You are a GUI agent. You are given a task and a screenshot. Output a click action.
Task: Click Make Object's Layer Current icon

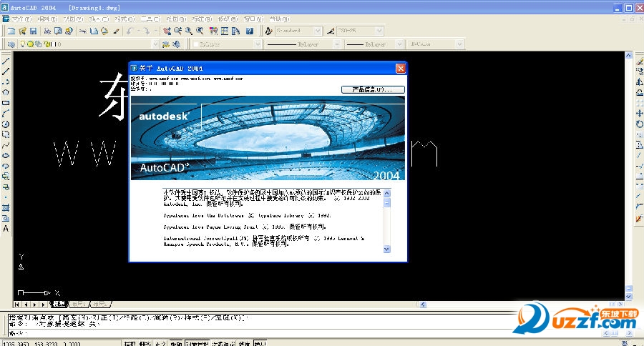coord(166,44)
